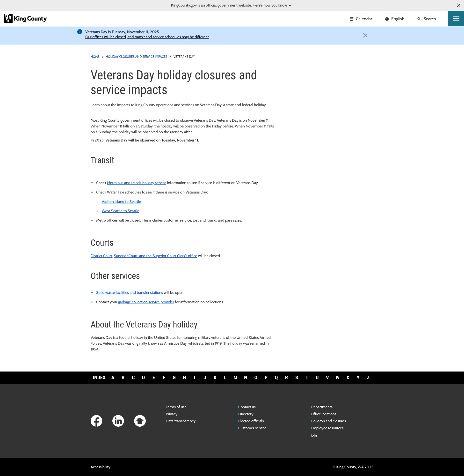Open Accessibility link in footer
The image size is (464, 476).
(100, 467)
